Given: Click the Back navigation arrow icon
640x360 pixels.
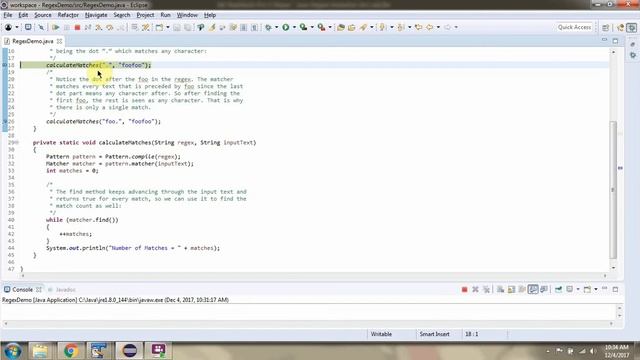Looking at the screenshot, I should [x=429, y=27].
